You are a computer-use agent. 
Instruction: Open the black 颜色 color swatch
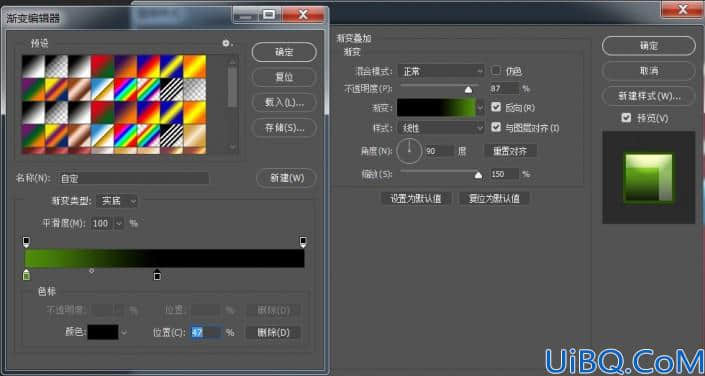[x=103, y=333]
